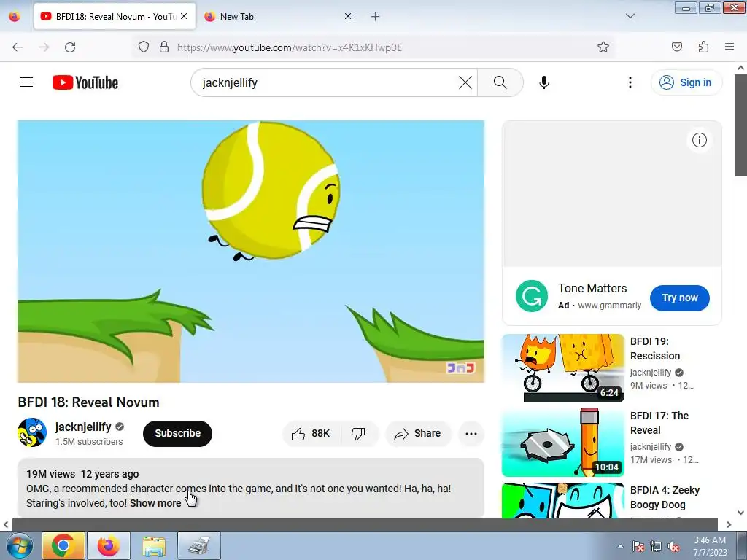The height and width of the screenshot is (560, 747).
Task: Open more actions ellipsis under video
Action: point(471,433)
